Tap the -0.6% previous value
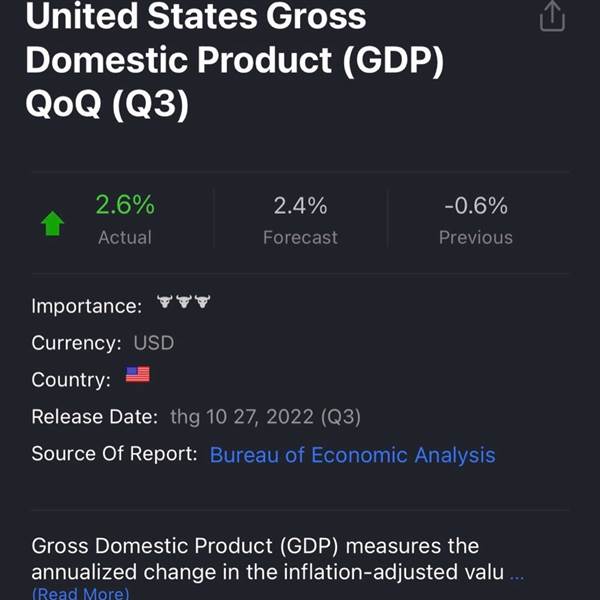 (476, 206)
